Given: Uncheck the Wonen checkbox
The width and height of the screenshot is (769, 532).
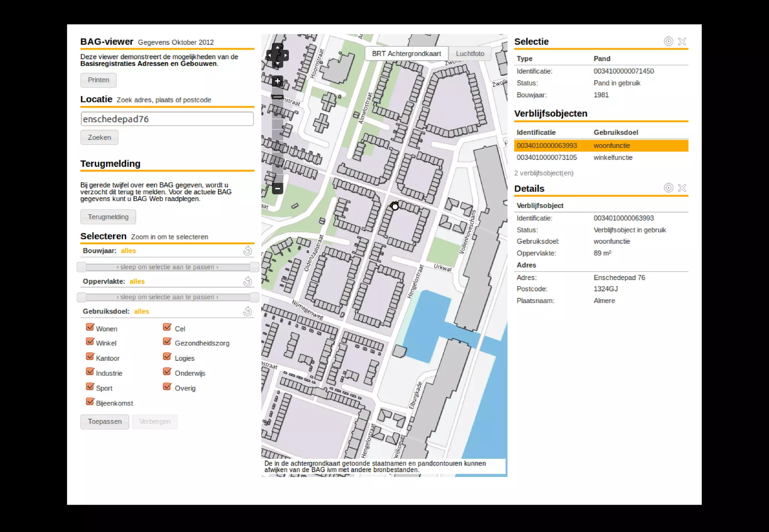Looking at the screenshot, I should (90, 327).
